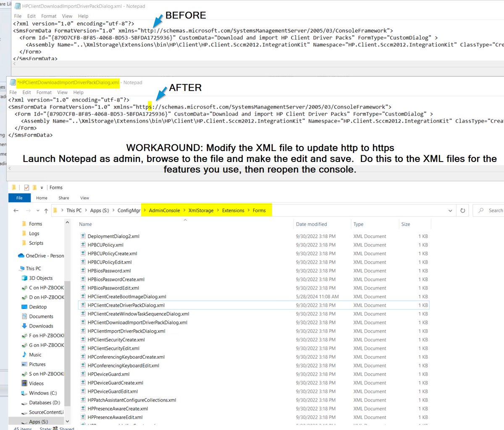Click the New folder icon in quick access toolbar
The image size is (504, 430).
point(34,188)
